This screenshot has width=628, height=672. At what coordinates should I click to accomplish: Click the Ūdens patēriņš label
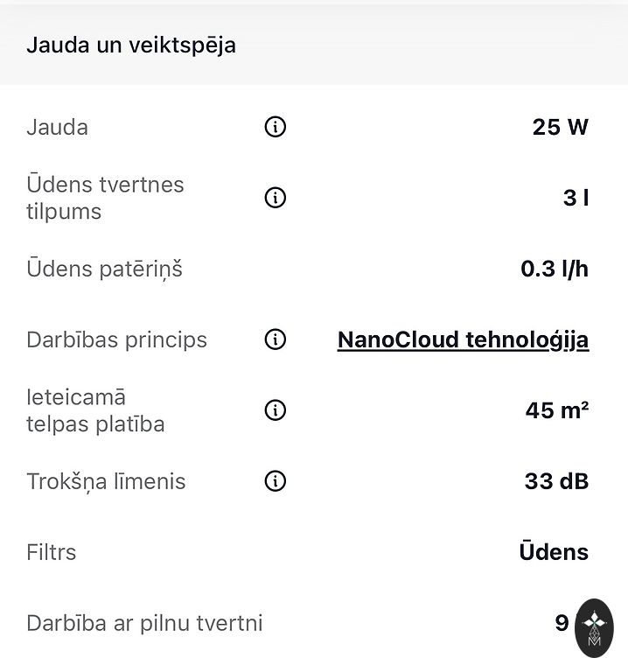pyautogui.click(x=104, y=269)
